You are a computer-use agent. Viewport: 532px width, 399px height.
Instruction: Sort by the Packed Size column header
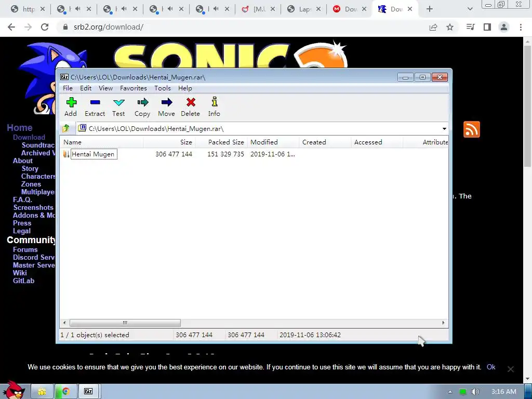click(x=221, y=142)
